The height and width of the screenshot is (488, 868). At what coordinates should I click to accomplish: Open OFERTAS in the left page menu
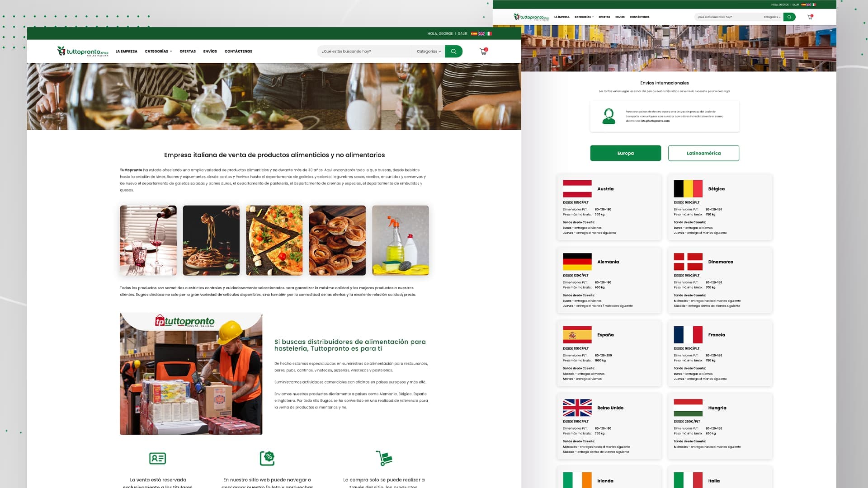(188, 52)
